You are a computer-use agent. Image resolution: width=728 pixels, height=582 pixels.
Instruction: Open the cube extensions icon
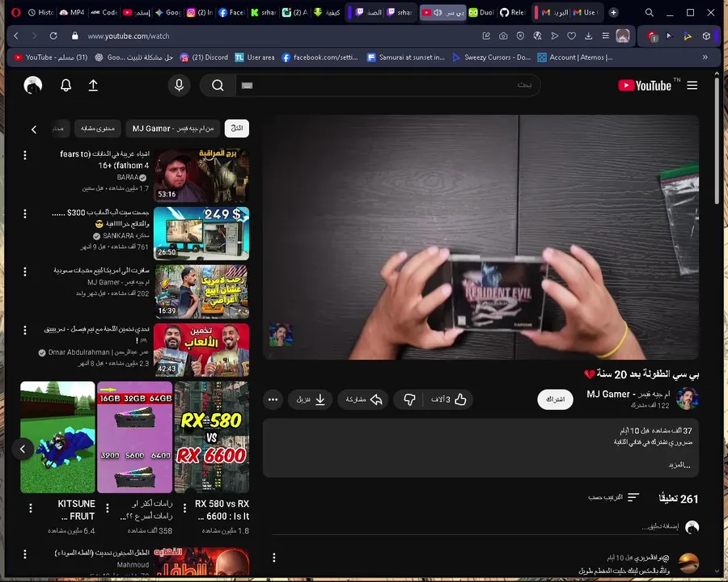pos(706,36)
